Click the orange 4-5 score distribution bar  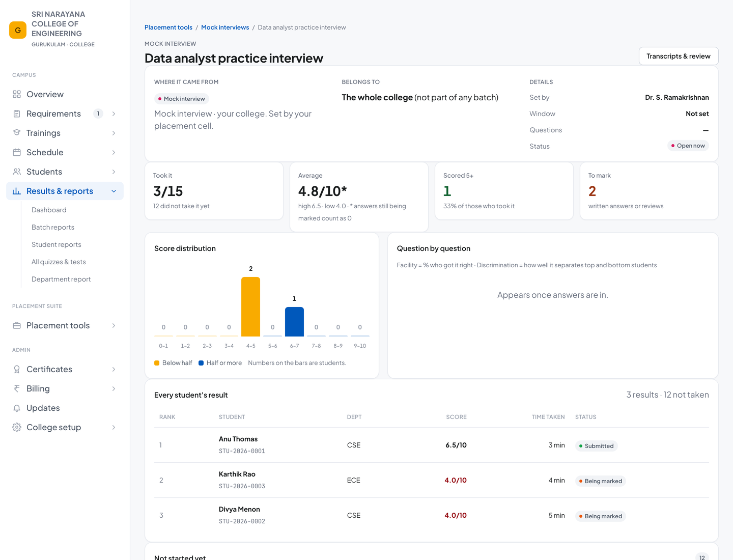250,306
